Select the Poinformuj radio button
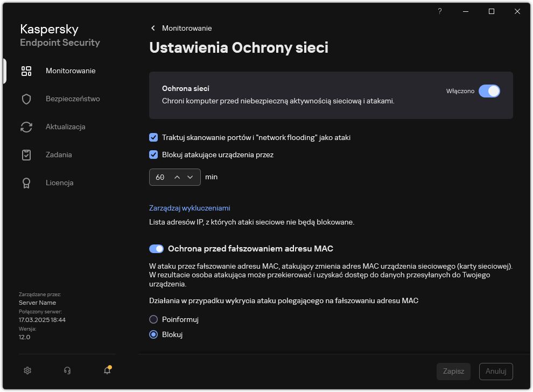 point(153,319)
